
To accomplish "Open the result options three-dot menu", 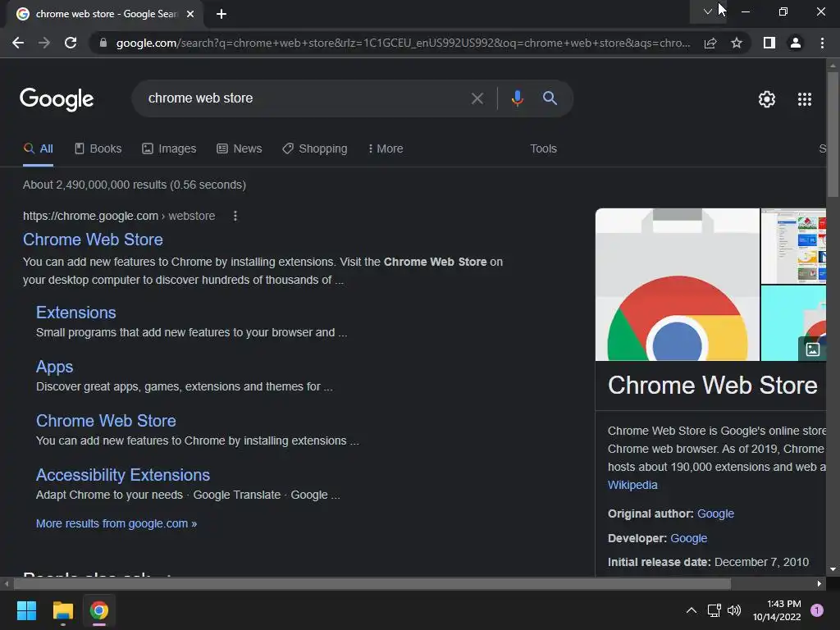I will click(235, 216).
